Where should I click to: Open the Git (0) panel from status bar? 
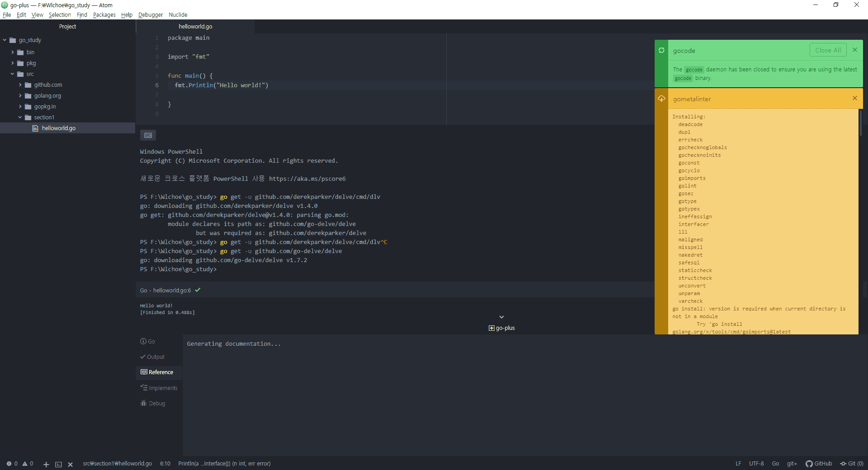pos(852,464)
